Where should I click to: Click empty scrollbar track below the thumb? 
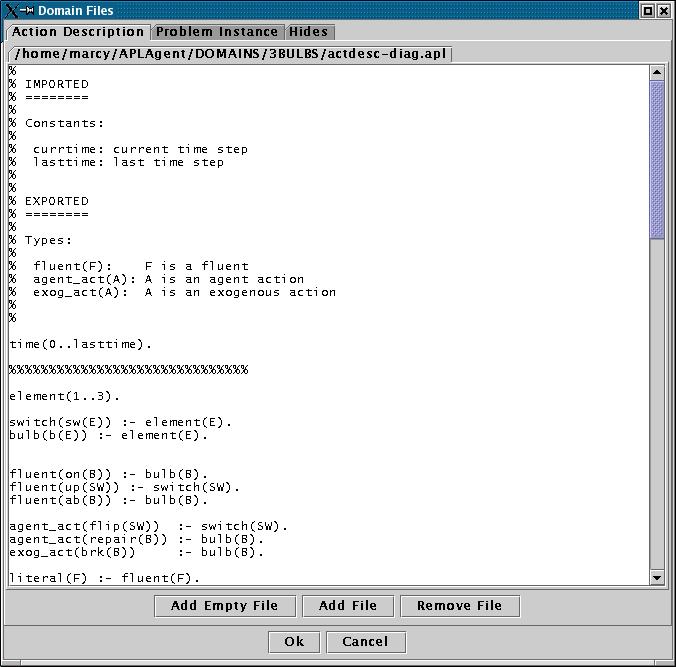[x=657, y=400]
